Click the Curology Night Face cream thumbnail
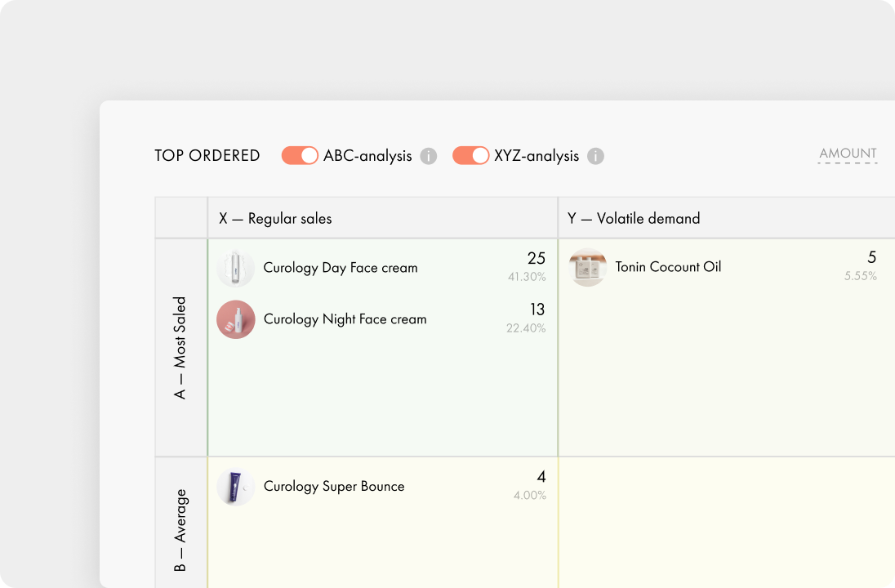The width and height of the screenshot is (895, 588). (x=236, y=319)
